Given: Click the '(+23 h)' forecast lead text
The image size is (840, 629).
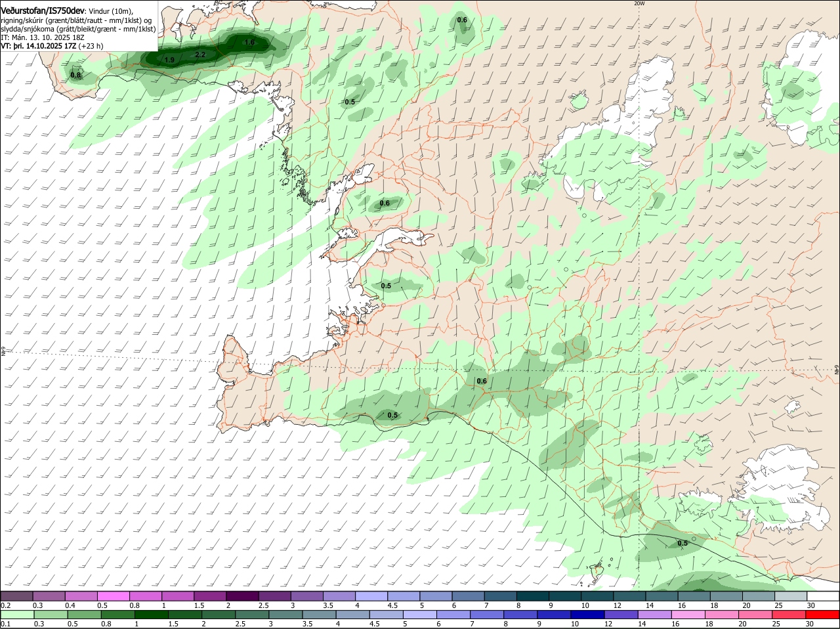Looking at the screenshot, I should click(91, 46).
